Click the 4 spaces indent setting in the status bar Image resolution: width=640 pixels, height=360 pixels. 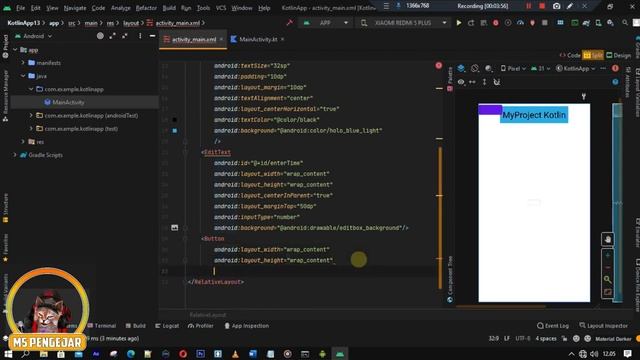[x=546, y=338]
